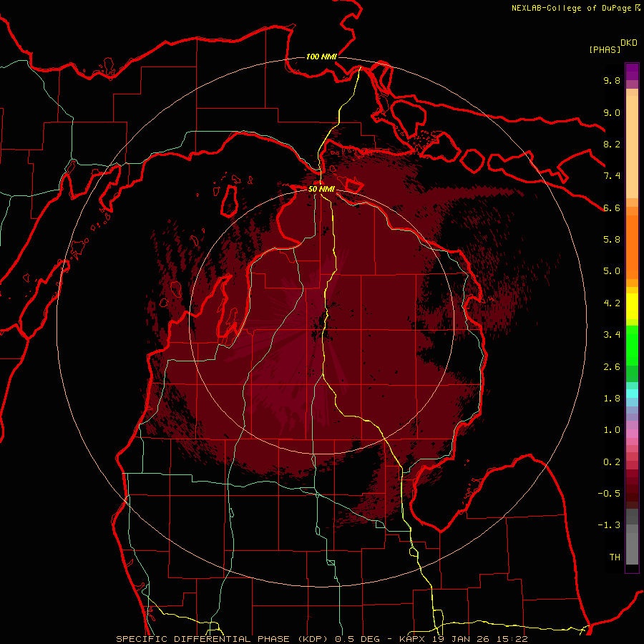Click the 9.0 color scale value
644x644 pixels.
tap(612, 112)
